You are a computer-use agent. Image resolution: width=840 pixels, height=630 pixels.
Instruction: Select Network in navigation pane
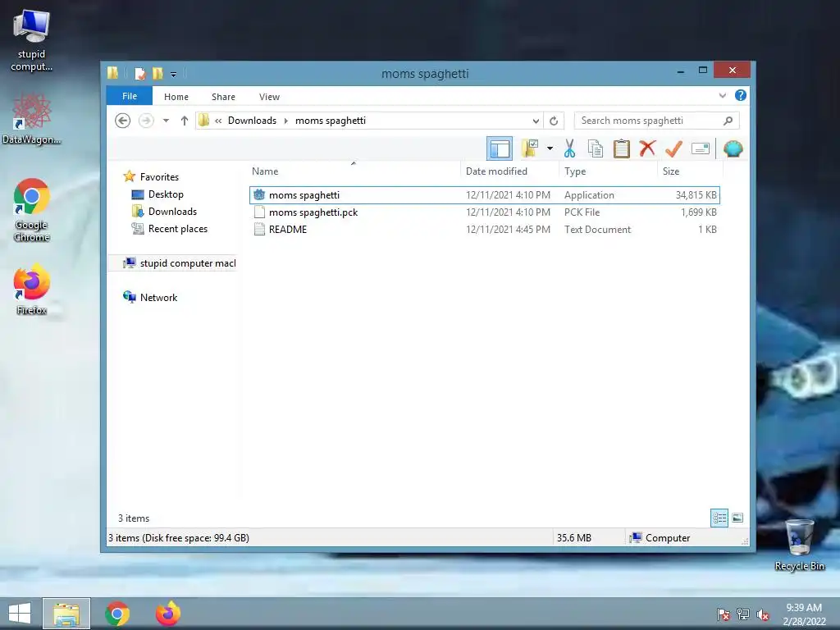(x=158, y=297)
